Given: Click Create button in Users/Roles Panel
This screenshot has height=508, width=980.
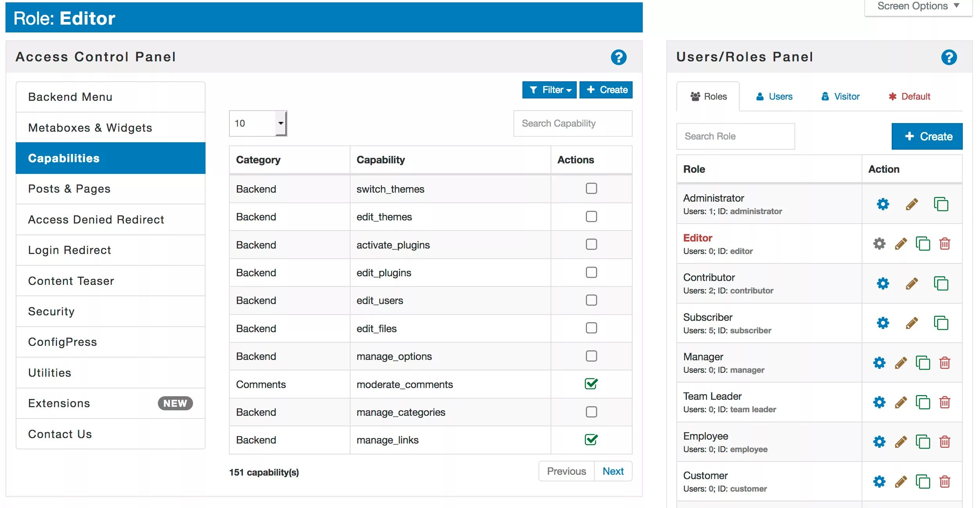Looking at the screenshot, I should 926,136.
